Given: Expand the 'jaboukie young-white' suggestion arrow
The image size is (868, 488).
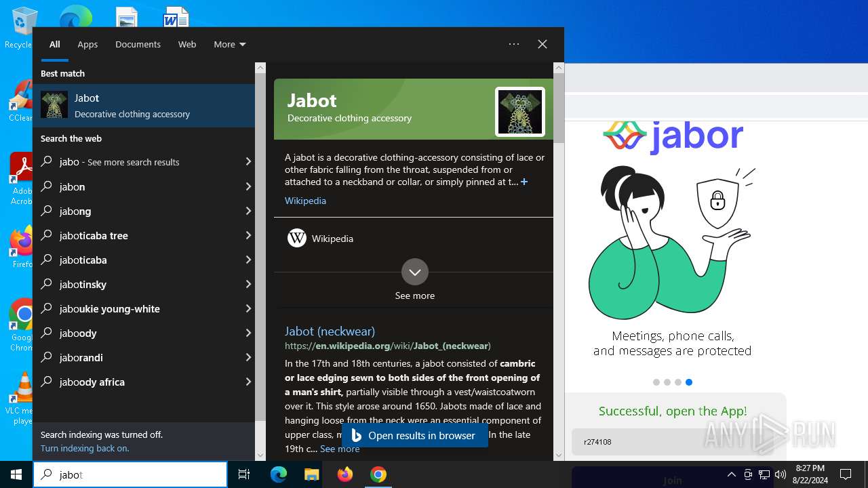Looking at the screenshot, I should click(x=248, y=308).
